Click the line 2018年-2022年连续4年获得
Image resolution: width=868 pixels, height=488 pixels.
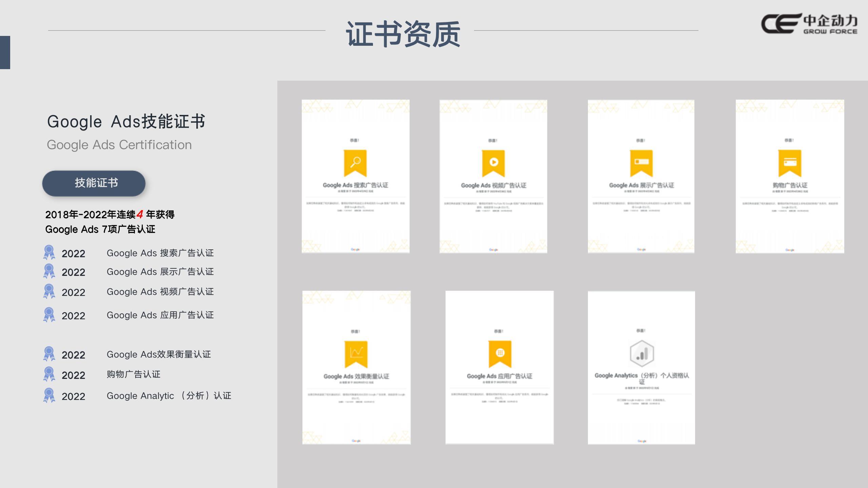coord(110,215)
